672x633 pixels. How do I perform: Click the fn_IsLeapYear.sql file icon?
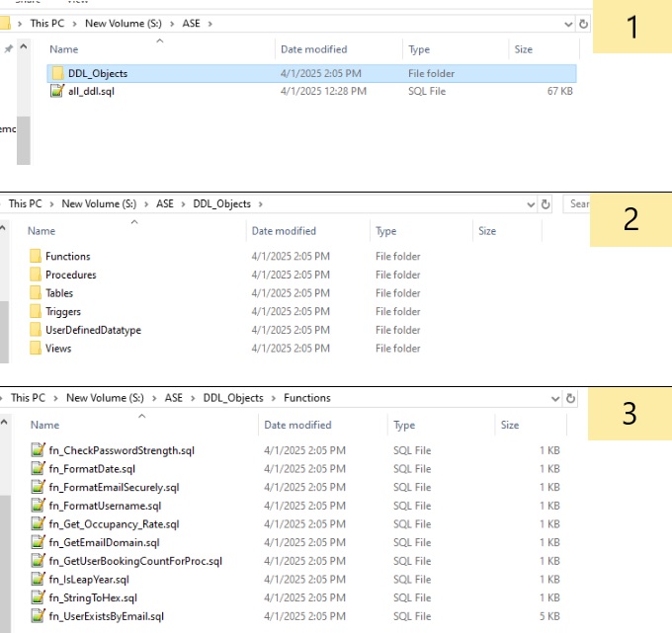(x=39, y=580)
